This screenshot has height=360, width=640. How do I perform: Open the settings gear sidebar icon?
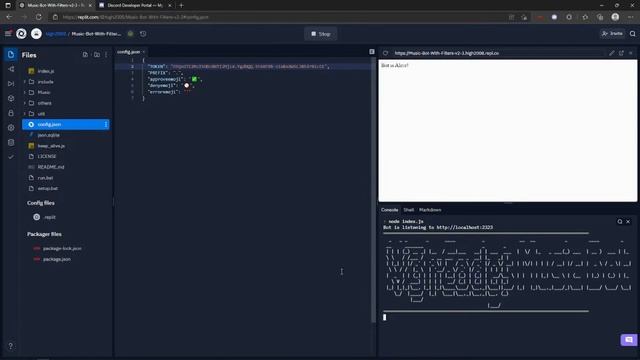[x=11, y=128]
